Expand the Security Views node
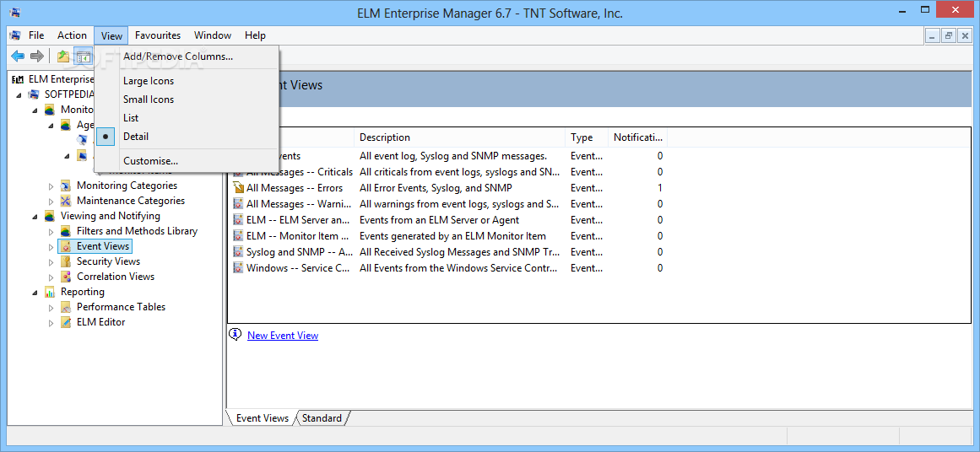980x452 pixels. [x=51, y=261]
